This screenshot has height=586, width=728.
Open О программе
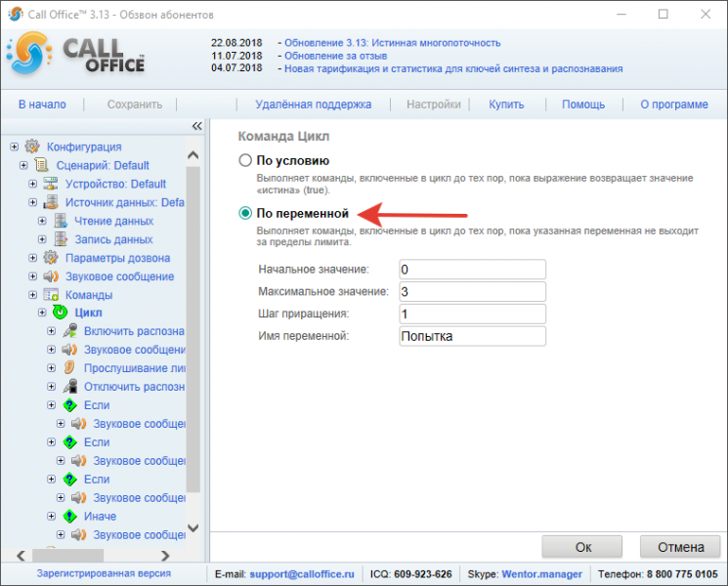674,105
